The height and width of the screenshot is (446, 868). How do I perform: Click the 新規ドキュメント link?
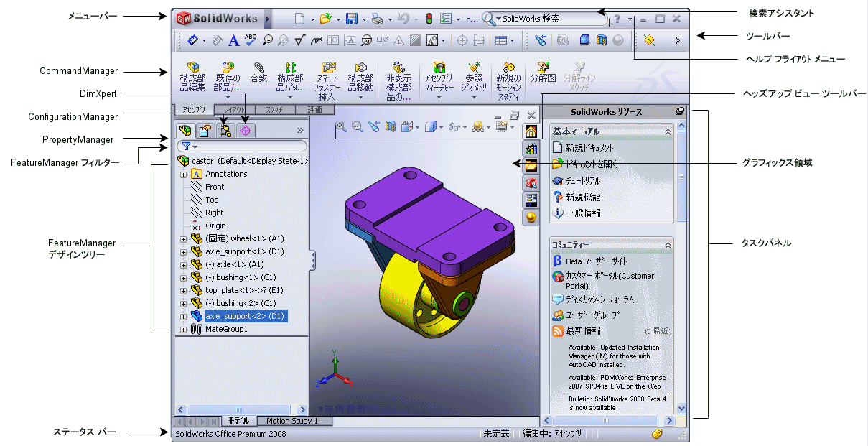pos(589,147)
